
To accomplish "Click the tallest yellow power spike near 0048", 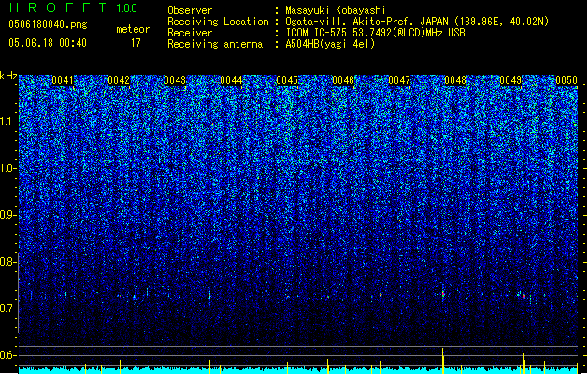I will (443, 361).
